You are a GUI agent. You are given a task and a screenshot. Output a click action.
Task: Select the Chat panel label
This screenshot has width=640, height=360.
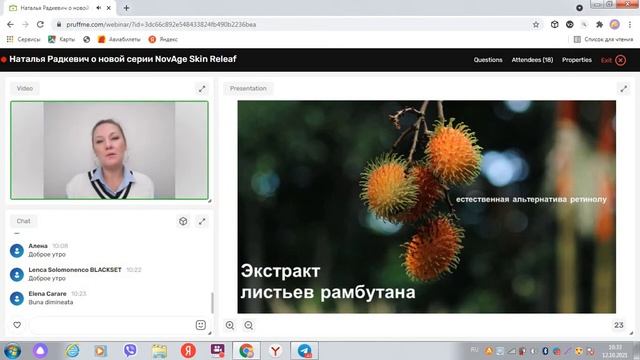point(24,221)
